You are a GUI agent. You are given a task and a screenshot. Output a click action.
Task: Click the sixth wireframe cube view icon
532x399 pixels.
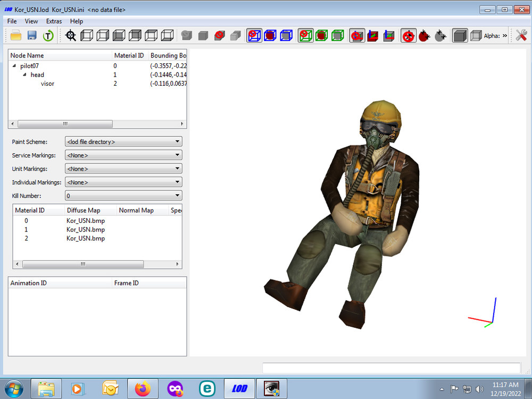coord(167,35)
